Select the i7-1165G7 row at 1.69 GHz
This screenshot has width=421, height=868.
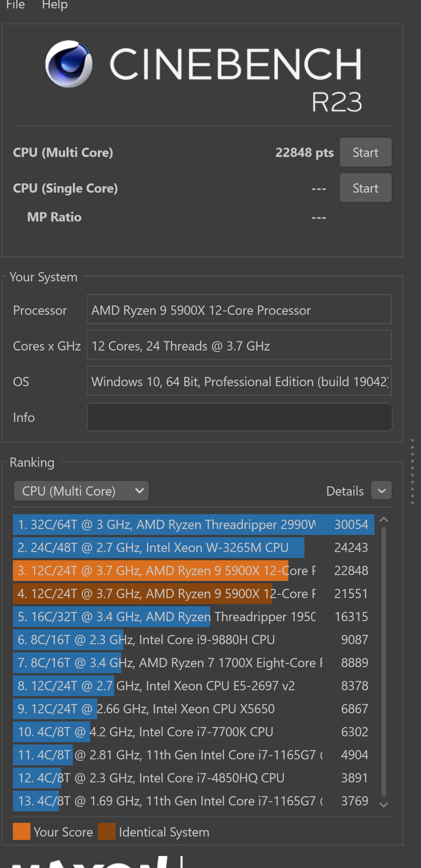click(193, 801)
